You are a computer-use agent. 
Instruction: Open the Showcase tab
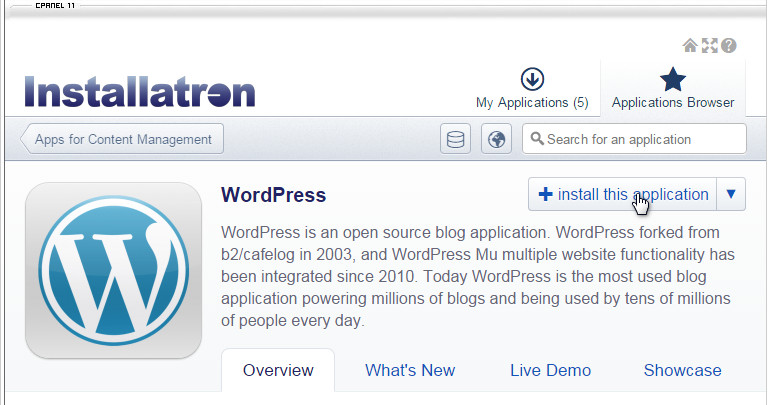[x=682, y=370]
